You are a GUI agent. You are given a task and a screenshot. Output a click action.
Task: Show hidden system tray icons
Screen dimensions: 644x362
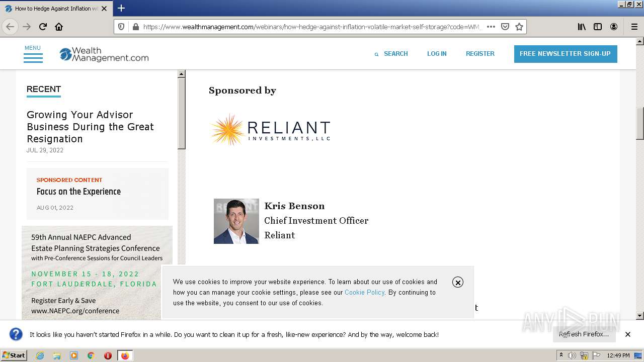tap(561, 355)
